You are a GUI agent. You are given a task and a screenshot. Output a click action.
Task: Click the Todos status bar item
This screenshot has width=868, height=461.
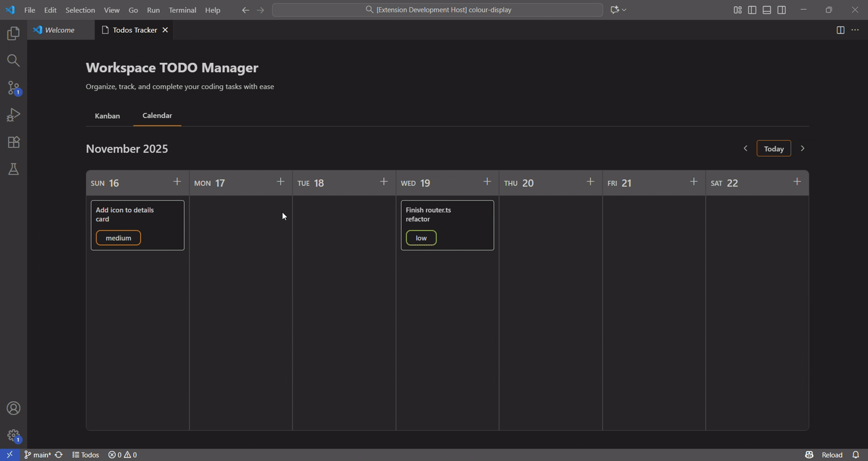[x=85, y=455]
